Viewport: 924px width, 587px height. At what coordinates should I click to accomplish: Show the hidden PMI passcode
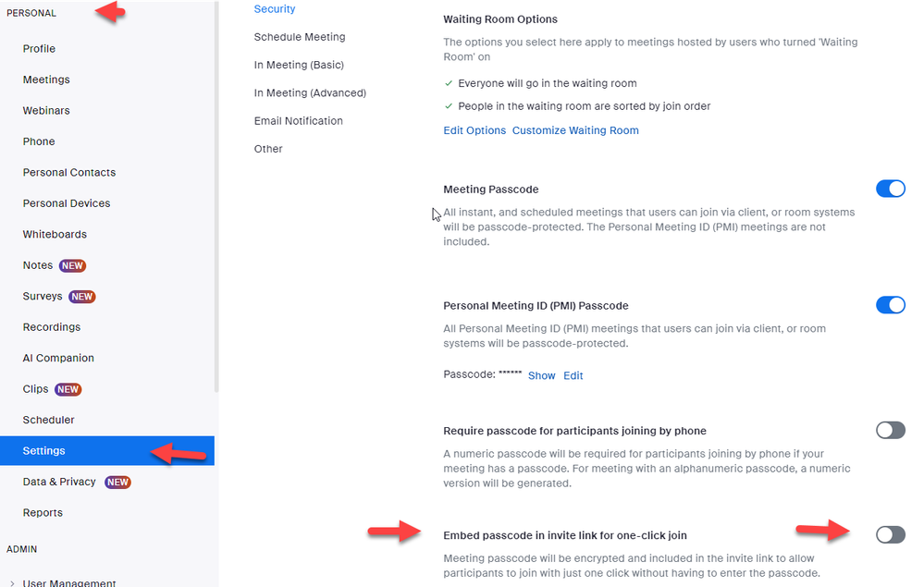(541, 375)
